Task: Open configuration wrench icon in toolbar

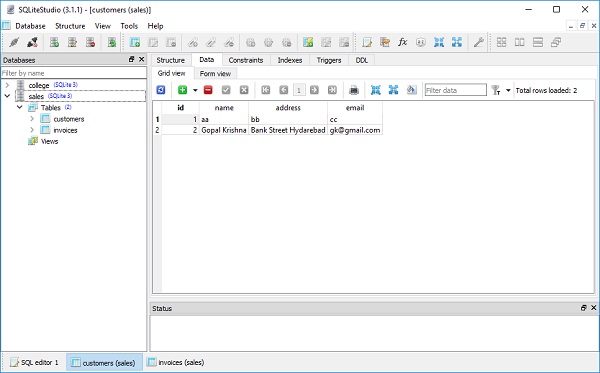Action: pos(478,42)
